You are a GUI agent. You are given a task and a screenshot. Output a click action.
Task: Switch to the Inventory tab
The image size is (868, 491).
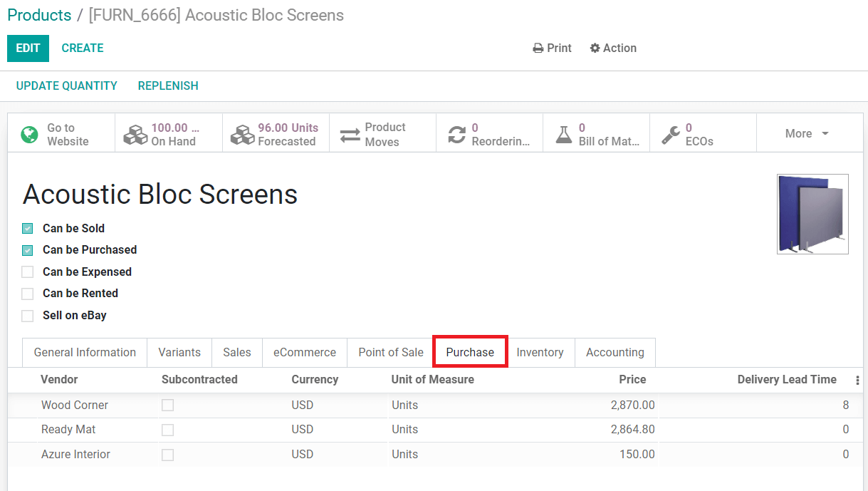click(x=540, y=353)
